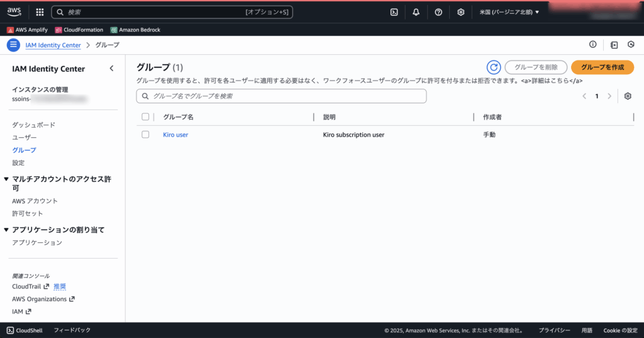The image size is (644, 338).
Task: Open the info panel icon
Action: (592, 45)
